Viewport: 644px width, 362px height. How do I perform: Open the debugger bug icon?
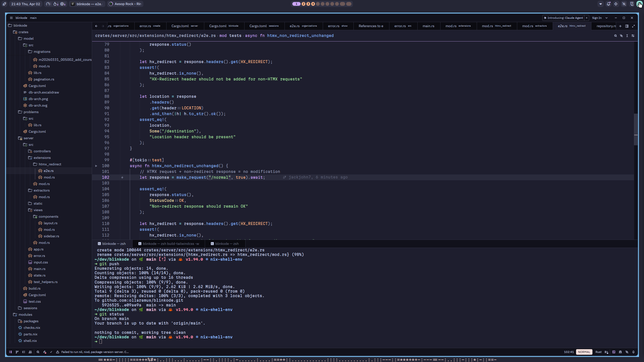620,352
